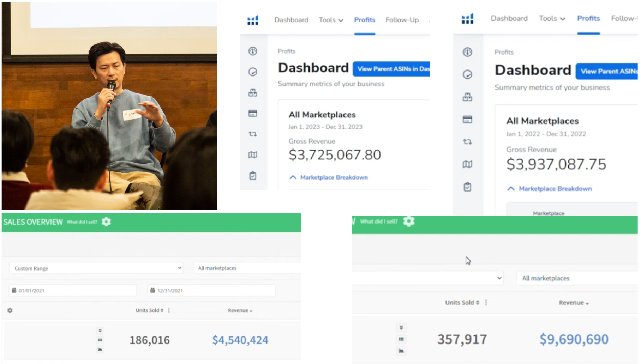Click the "Jan 1, 2022 - Dec 31, 2022" date range
This screenshot has height=364, width=641.
[546, 134]
